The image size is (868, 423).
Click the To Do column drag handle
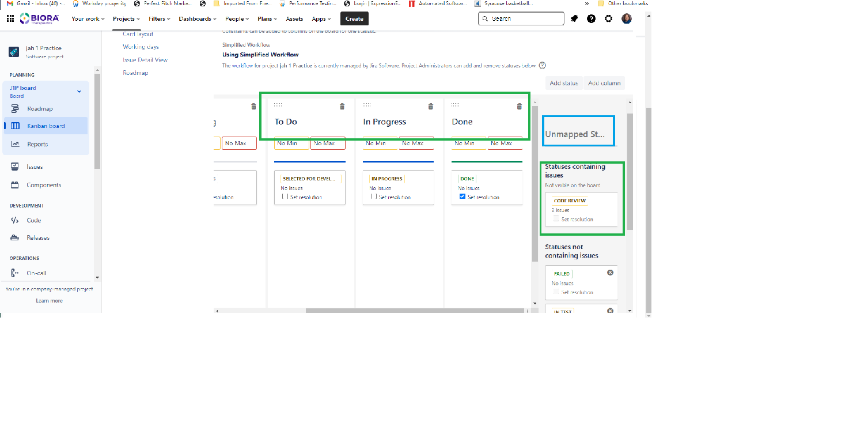click(278, 105)
